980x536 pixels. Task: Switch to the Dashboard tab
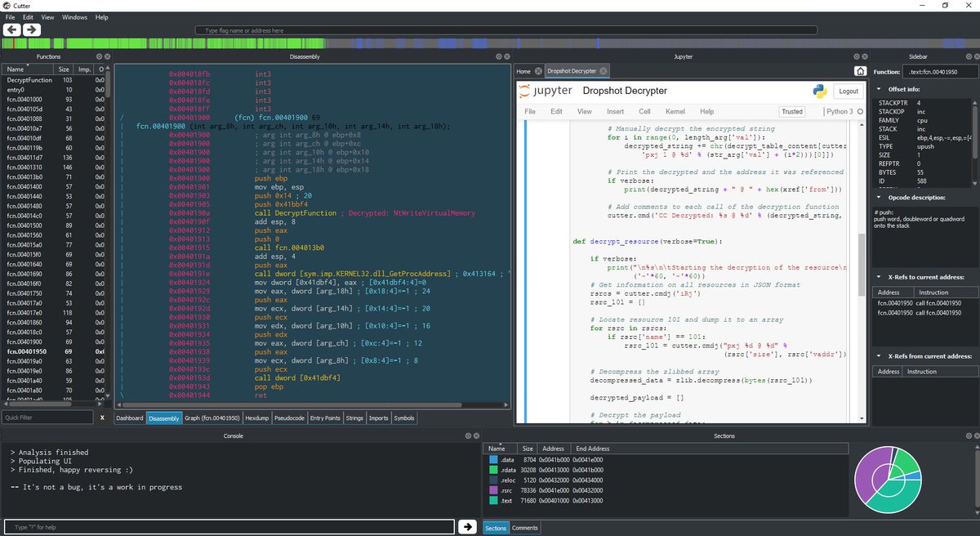(x=129, y=418)
